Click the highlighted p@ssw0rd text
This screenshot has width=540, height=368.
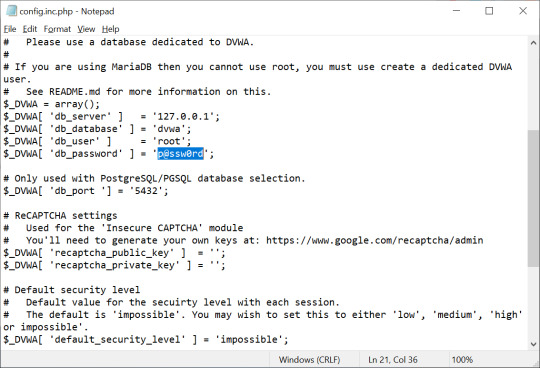coord(180,154)
